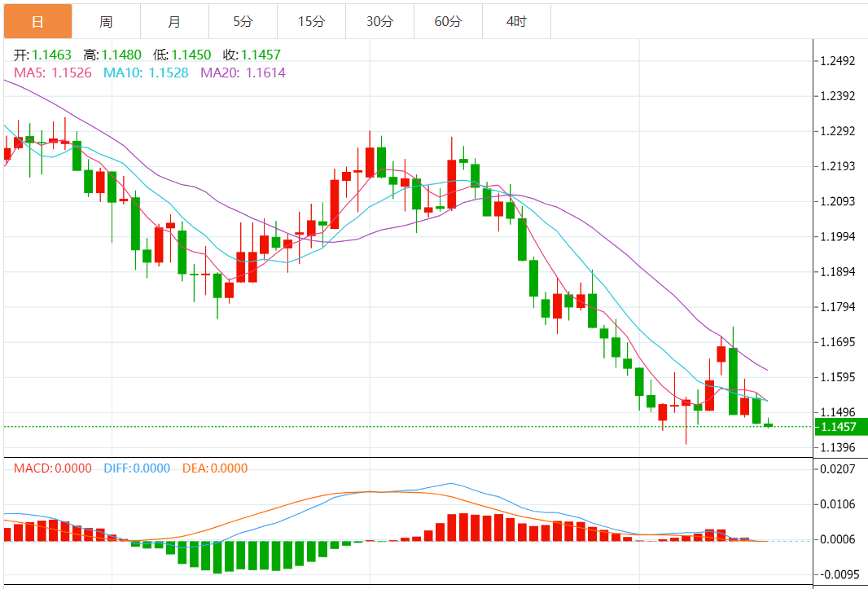The height and width of the screenshot is (589, 868).
Task: Click the 1.2093 price axis label
Action: (x=839, y=201)
